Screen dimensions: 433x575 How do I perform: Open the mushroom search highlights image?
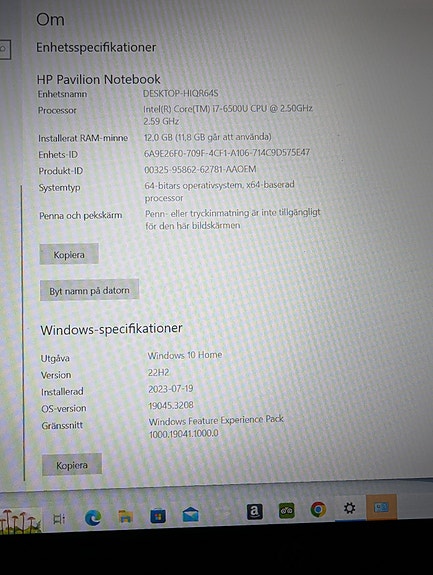click(x=20, y=521)
